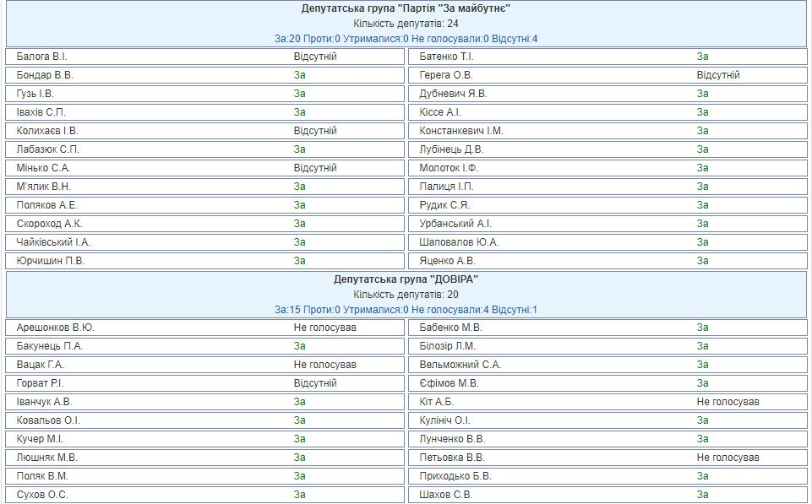Click Мінько С.А. Відсутній status

pos(314,168)
